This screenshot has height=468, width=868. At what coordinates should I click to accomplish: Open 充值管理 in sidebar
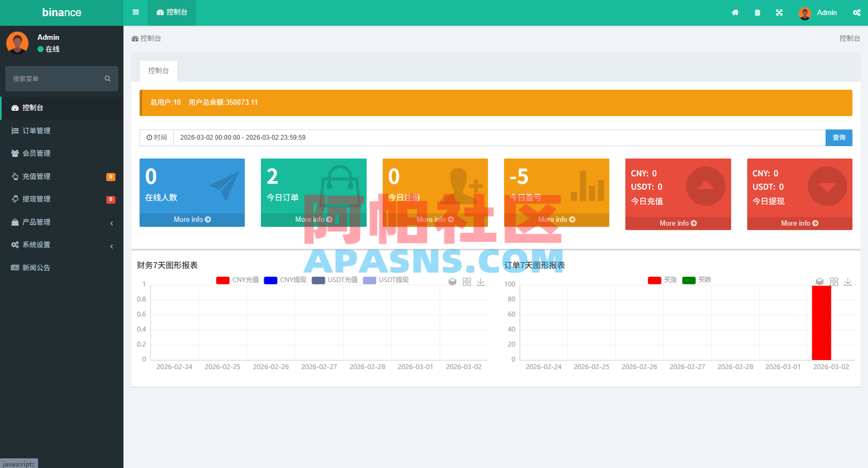tap(62, 176)
